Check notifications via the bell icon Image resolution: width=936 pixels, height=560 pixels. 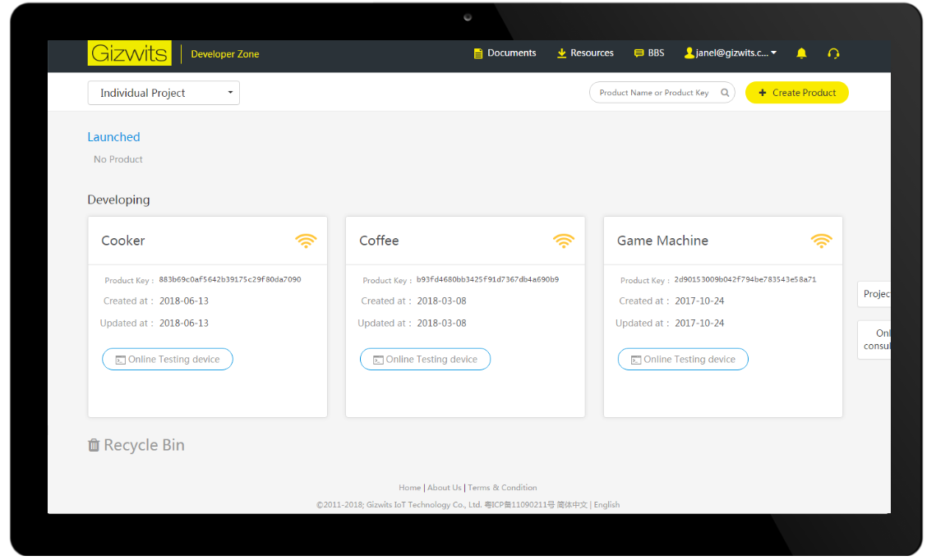point(801,53)
